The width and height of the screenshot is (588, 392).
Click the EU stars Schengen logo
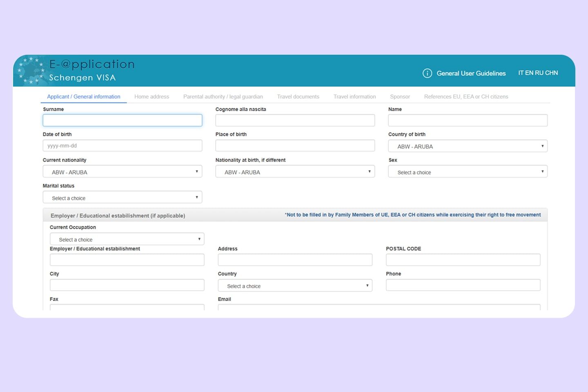(x=31, y=71)
